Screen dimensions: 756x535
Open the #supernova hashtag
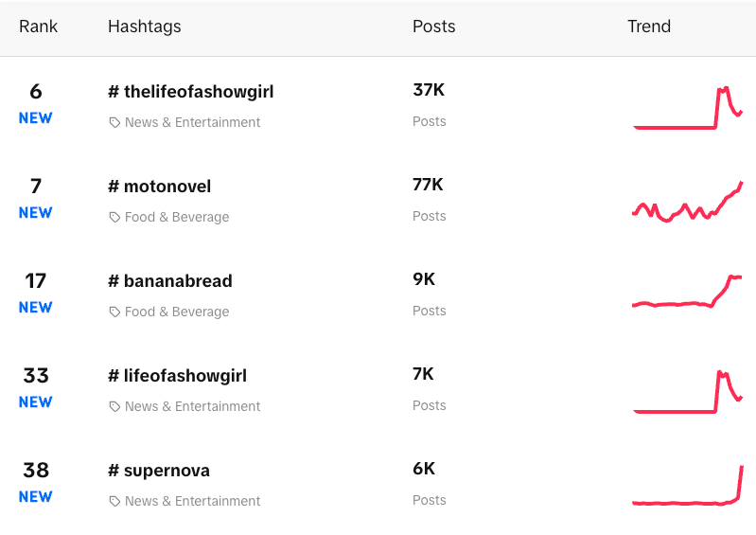159,471
